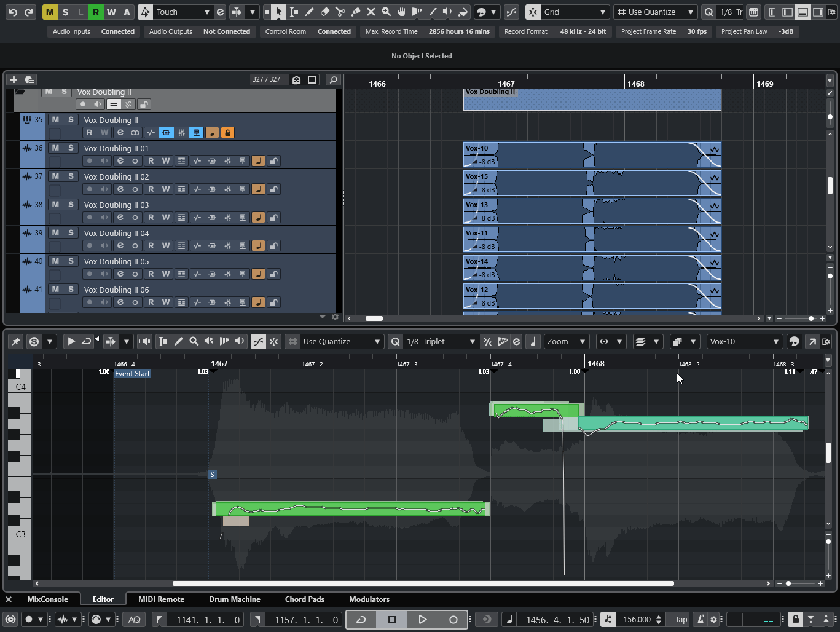Open the track search magnifier icon
Screen dimensions: 840x632
pos(332,80)
